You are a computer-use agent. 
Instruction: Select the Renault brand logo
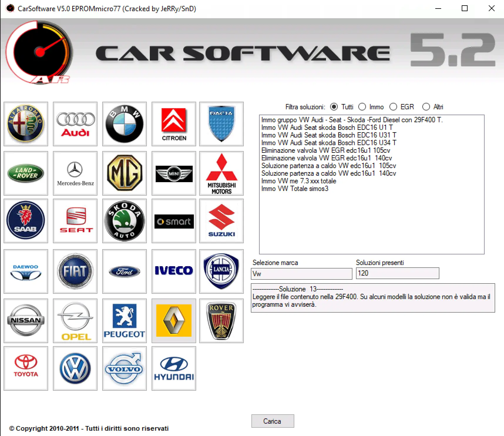tap(174, 321)
